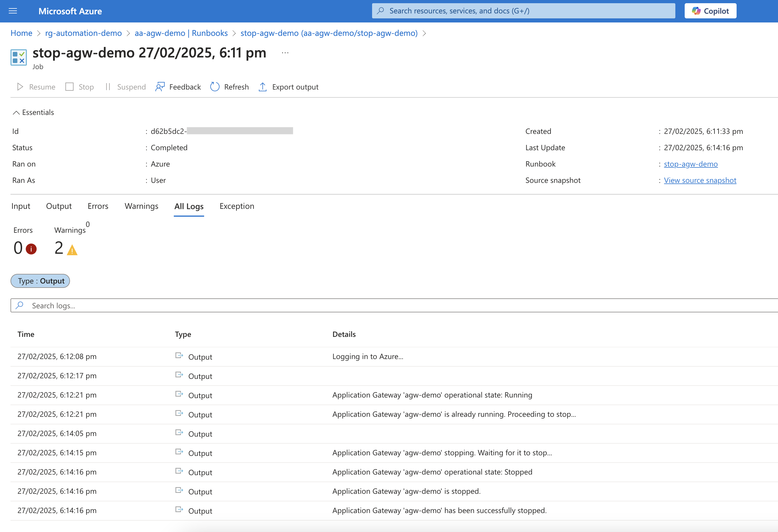
Task: Click output icon on the 'successfully stopped' row
Action: pyautogui.click(x=179, y=510)
